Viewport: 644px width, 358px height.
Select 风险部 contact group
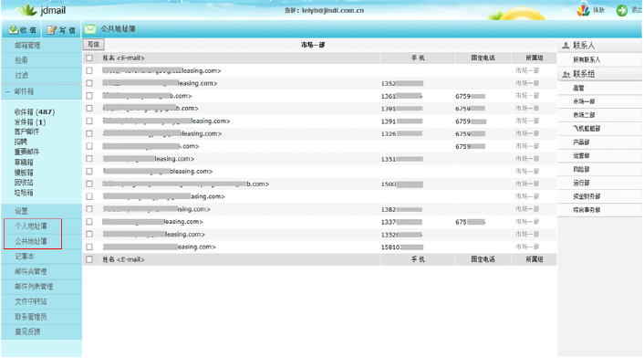pyautogui.click(x=581, y=169)
